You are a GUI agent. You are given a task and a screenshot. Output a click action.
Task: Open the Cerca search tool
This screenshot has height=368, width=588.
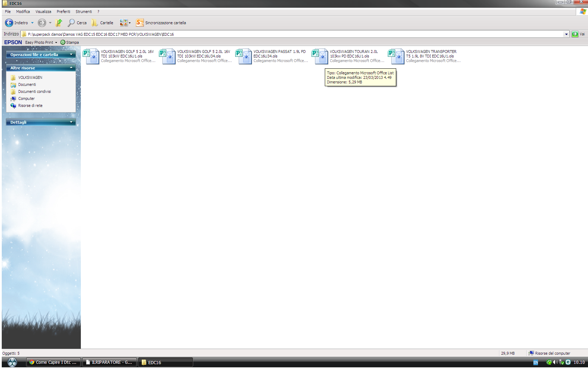[x=77, y=23]
